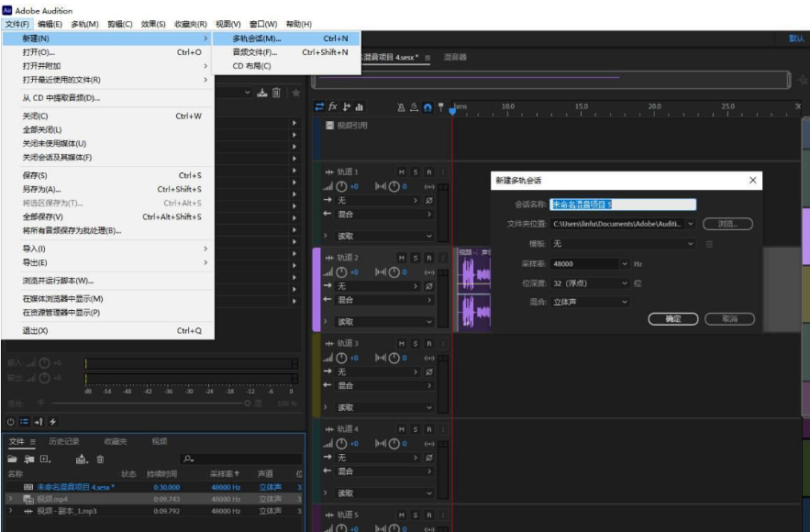Toggle the metronome icon
The image size is (810, 532).
click(x=401, y=107)
